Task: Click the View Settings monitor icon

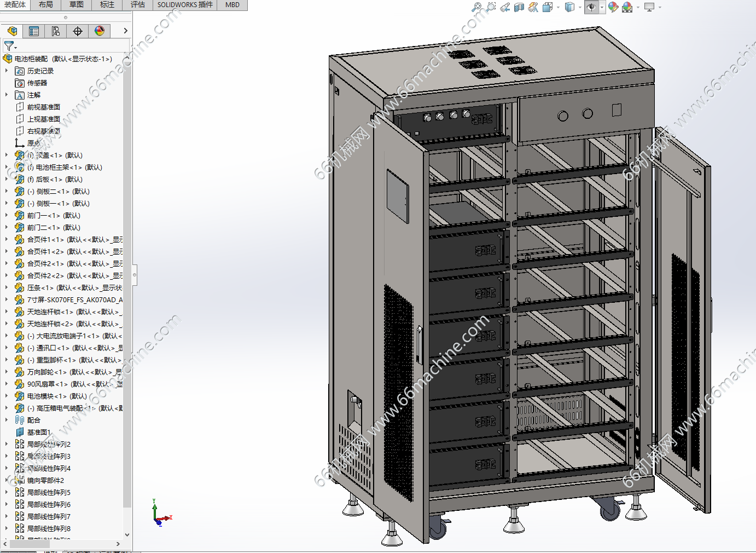Action: [x=649, y=7]
